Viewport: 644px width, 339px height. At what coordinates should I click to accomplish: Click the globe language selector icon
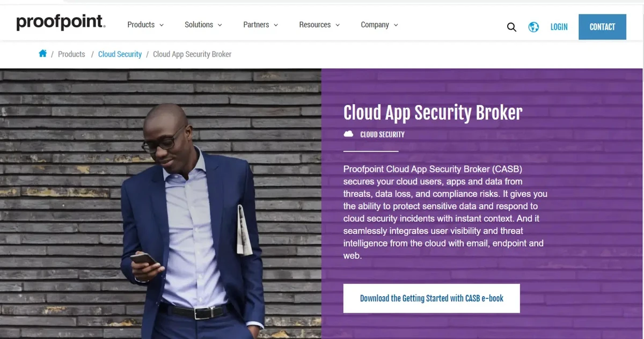click(x=533, y=27)
